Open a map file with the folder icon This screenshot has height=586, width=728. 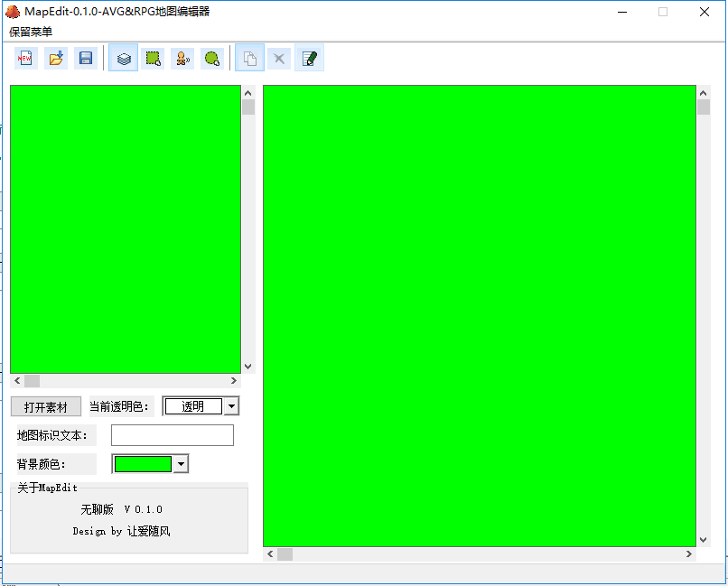pos(56,59)
